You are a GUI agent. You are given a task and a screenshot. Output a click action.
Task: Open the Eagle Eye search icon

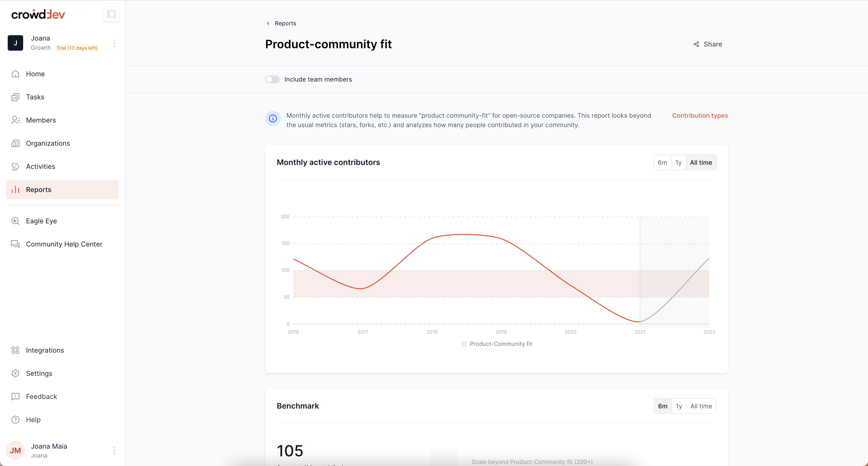(x=15, y=221)
